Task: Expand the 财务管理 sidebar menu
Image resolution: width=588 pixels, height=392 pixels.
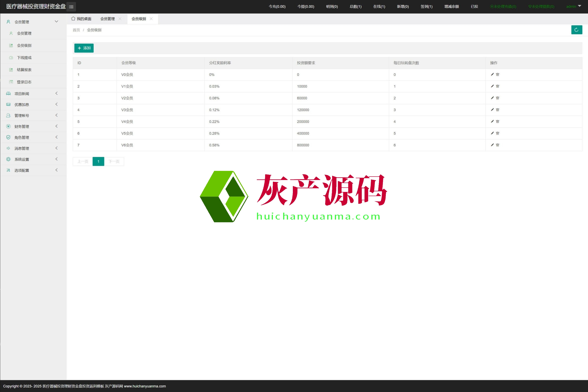Action: pos(32,127)
